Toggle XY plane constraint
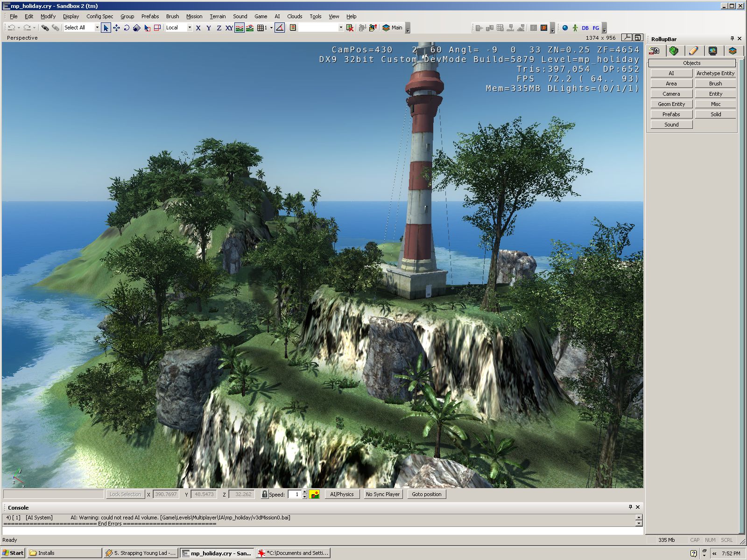Image resolution: width=747 pixels, height=560 pixels. [x=229, y=28]
